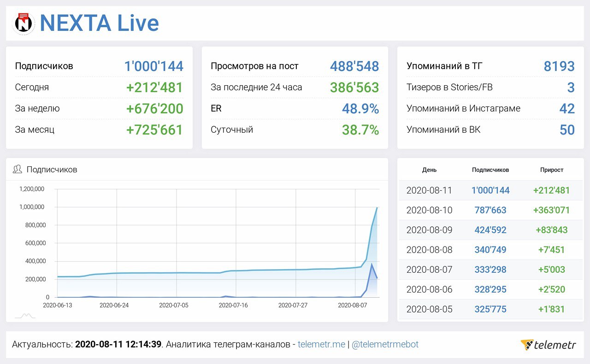Screen dimensions: 590x364
Task: Click last 24 hours views 386'563
Action: [354, 87]
